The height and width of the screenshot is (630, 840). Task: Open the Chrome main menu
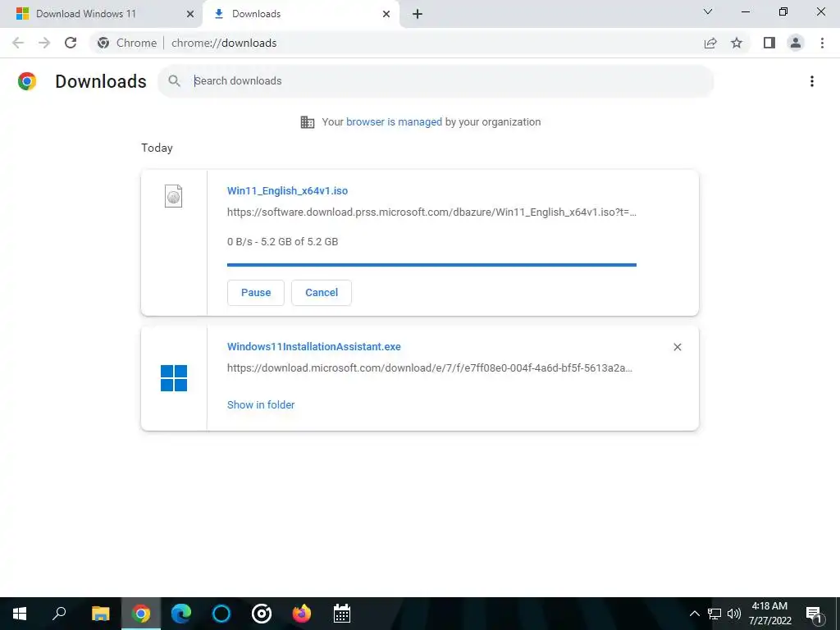pos(822,43)
